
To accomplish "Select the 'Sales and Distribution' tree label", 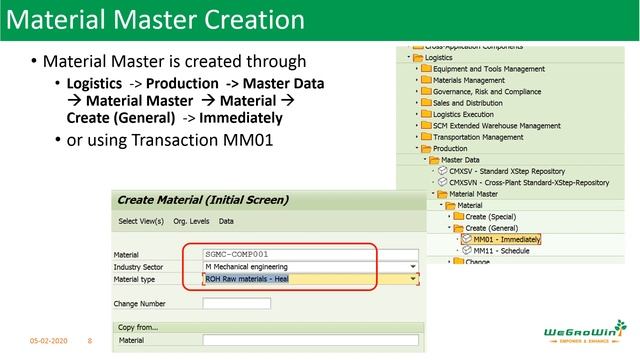I will 467,103.
